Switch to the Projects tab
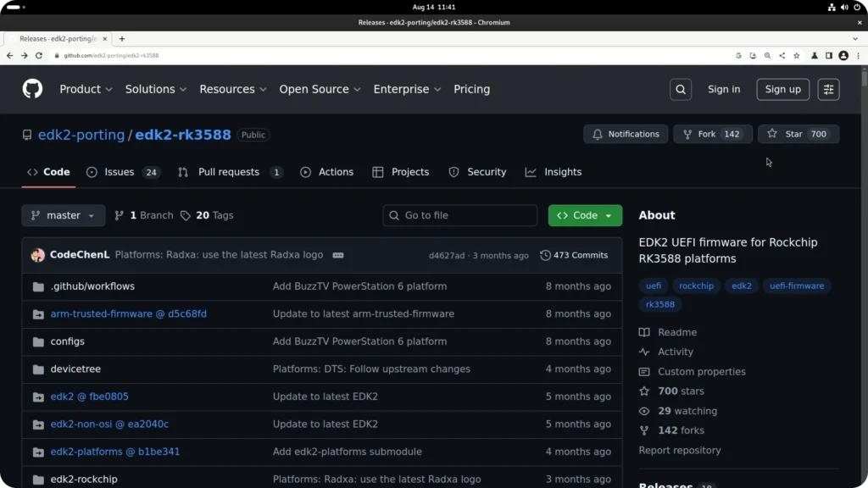This screenshot has width=868, height=488. point(401,172)
